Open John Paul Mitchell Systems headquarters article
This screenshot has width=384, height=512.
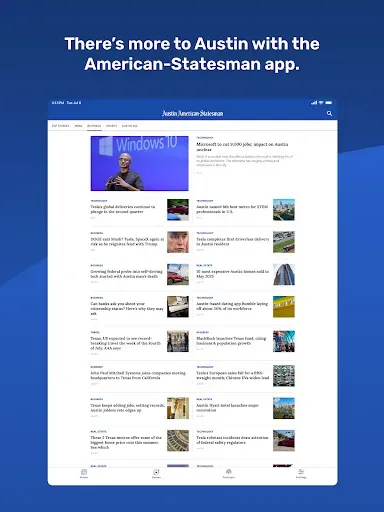[x=138, y=375]
